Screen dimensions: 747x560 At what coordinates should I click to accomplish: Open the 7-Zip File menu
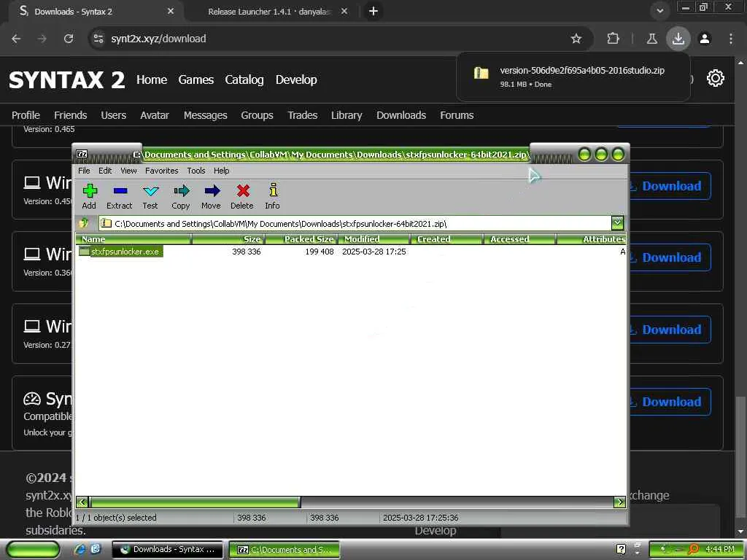84,171
